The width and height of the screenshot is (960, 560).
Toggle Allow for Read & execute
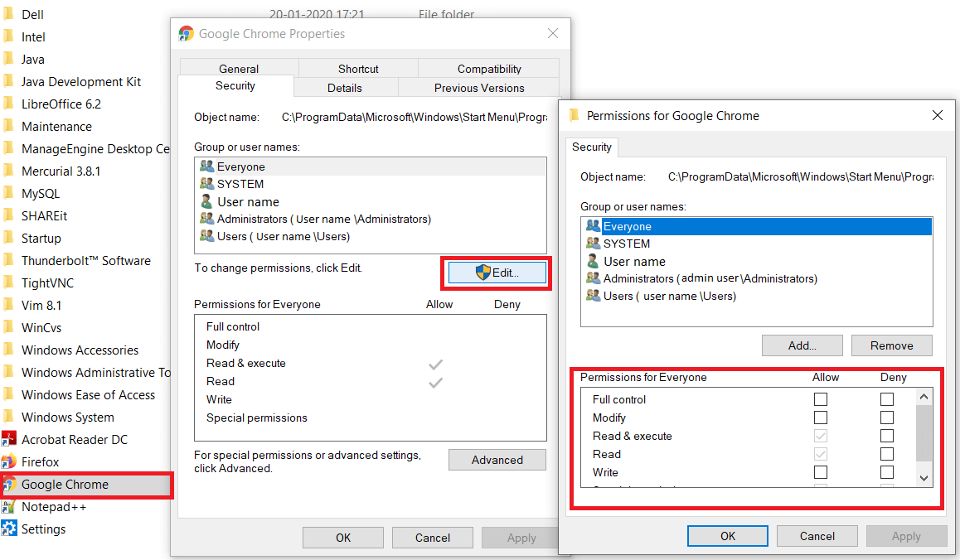pyautogui.click(x=821, y=436)
